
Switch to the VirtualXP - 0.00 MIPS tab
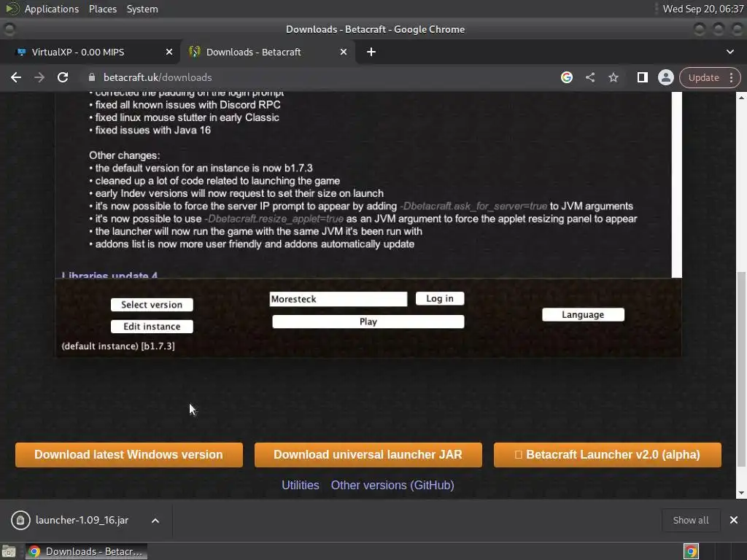[x=90, y=52]
